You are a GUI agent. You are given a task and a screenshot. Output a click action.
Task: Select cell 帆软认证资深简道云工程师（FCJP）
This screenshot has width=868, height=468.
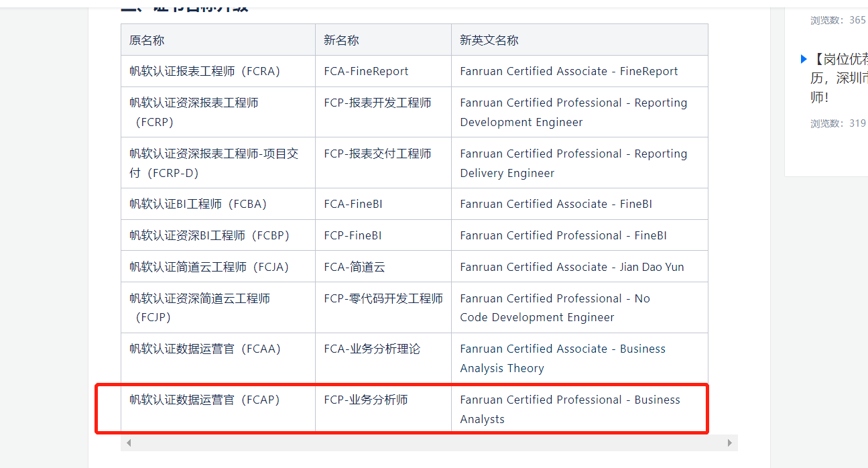point(218,308)
